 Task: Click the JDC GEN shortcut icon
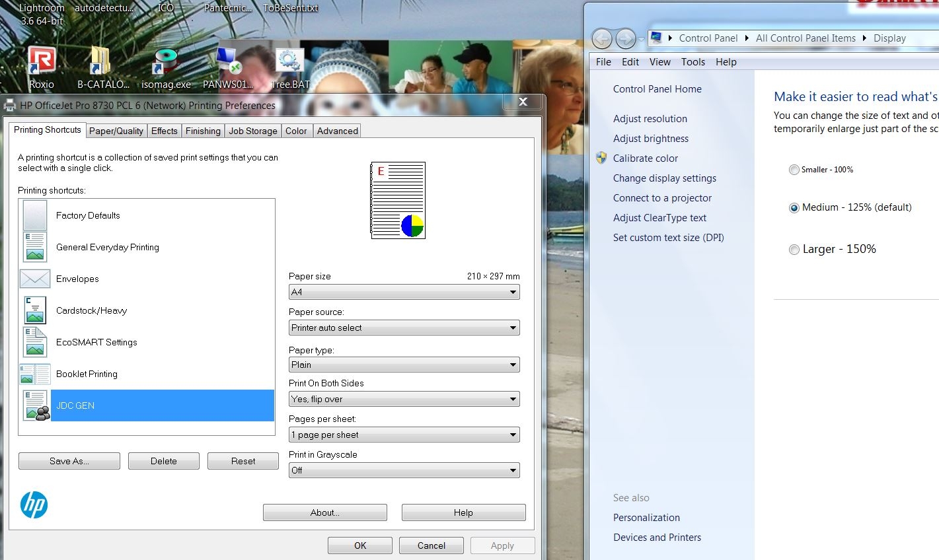tap(36, 405)
